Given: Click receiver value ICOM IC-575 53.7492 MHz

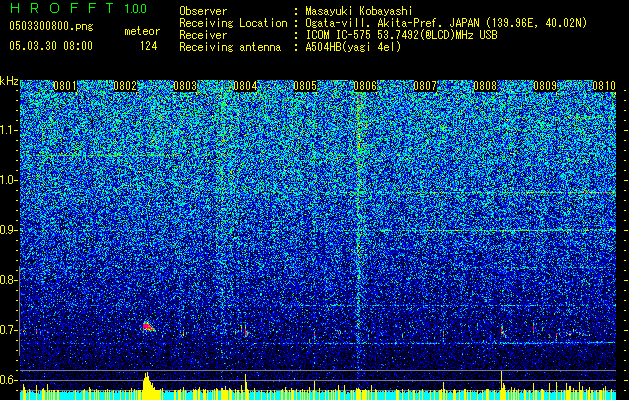Looking at the screenshot, I should [401, 35].
